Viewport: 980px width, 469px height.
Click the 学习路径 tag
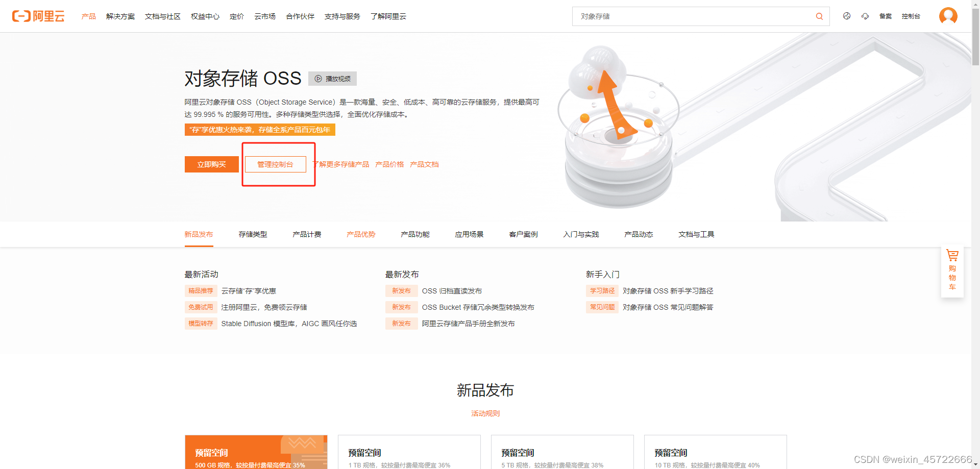click(602, 291)
